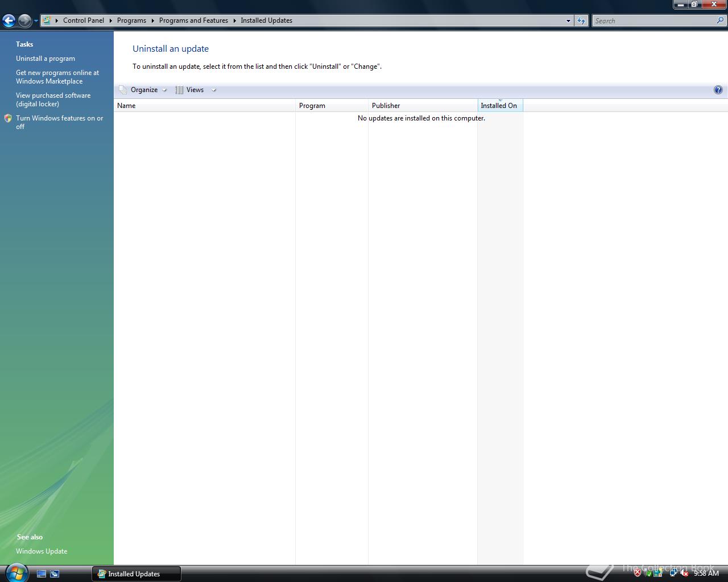728x582 pixels.
Task: Click the red Security Center shield tray icon
Action: point(638,573)
